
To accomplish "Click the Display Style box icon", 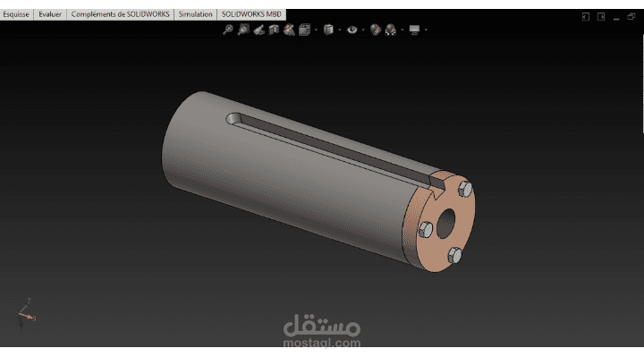I will [x=328, y=30].
